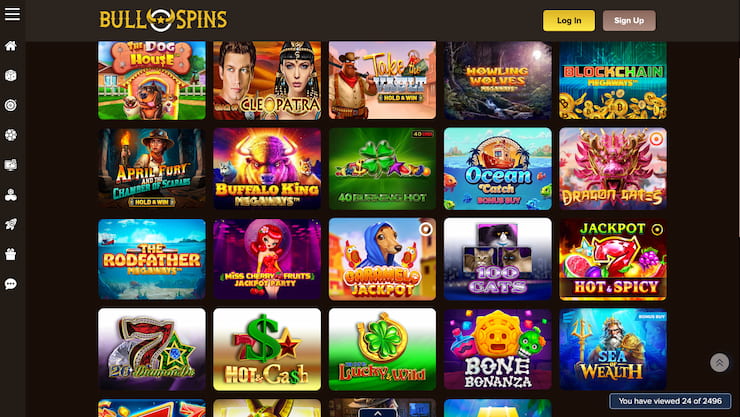Go to the home icon in sidebar
Image resolution: width=740 pixels, height=417 pixels.
coord(11,46)
